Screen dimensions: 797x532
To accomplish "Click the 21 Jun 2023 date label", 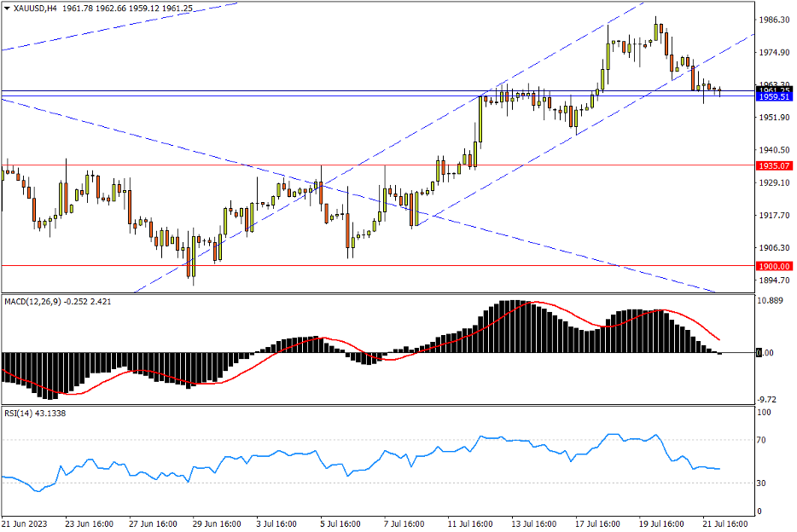I will [x=26, y=523].
